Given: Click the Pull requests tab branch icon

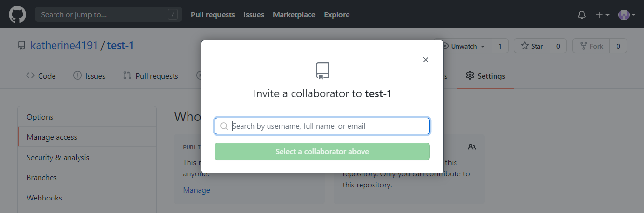Looking at the screenshot, I should click(127, 76).
